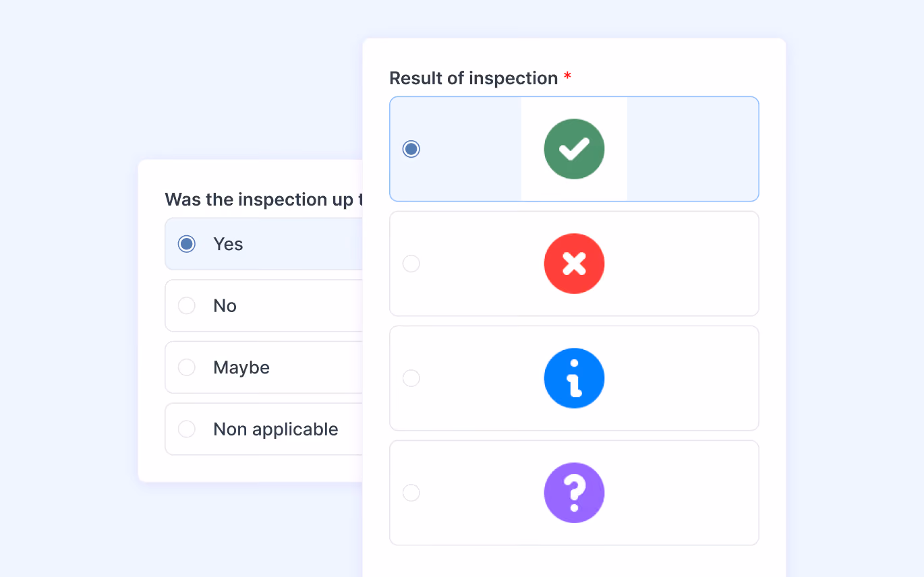
Task: Click the blue info icon
Action: click(574, 378)
